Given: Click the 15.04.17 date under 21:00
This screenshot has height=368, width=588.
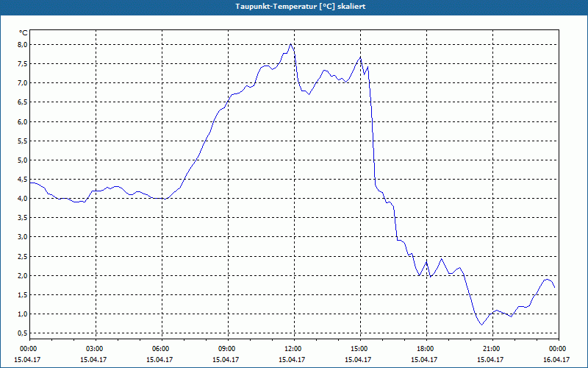Looking at the screenshot, I should tap(490, 359).
